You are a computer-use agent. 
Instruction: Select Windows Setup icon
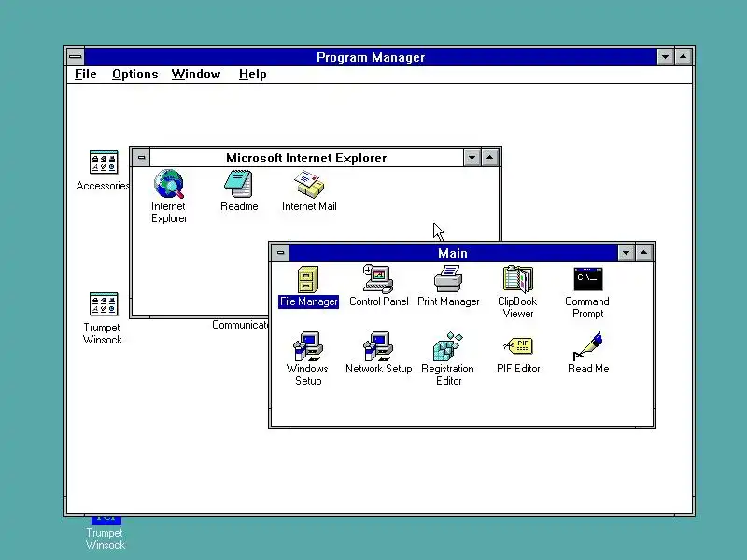point(308,346)
